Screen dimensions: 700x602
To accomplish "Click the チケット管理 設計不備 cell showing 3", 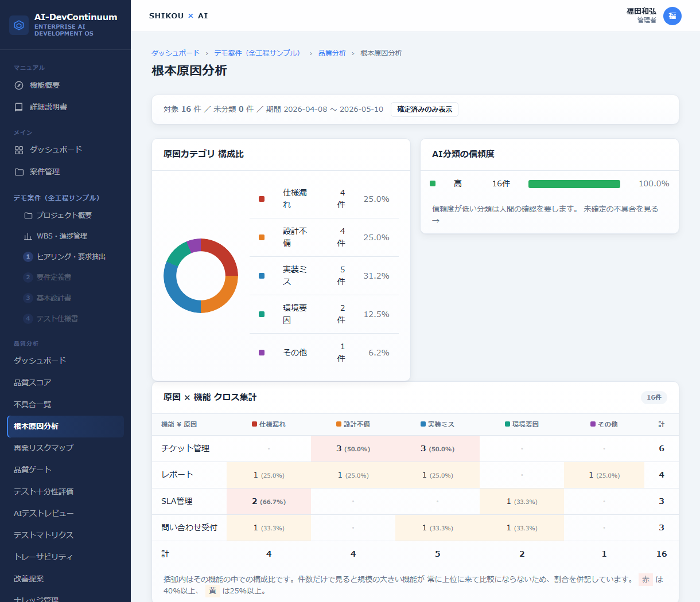I will [x=353, y=449].
